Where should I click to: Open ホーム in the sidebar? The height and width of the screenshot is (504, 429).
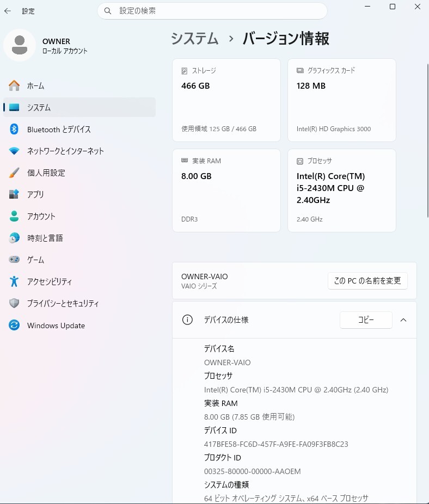coord(79,85)
